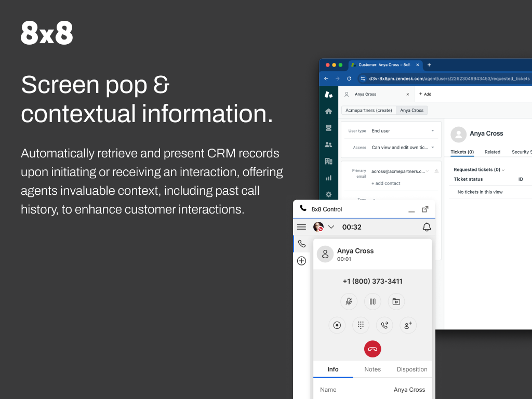Viewport: 532px width, 399px height.
Task: Switch to the Disposition tab
Action: (x=412, y=369)
